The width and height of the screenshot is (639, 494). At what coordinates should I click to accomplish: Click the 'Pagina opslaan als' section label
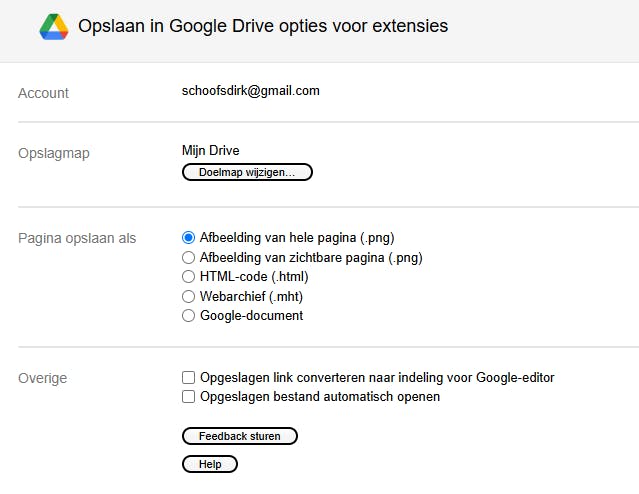tap(77, 239)
